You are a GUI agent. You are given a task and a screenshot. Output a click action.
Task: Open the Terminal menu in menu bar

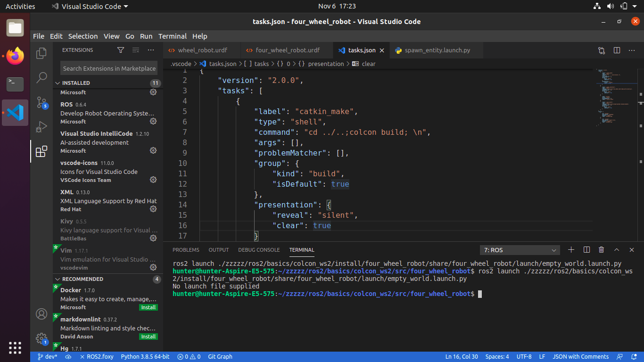[173, 36]
